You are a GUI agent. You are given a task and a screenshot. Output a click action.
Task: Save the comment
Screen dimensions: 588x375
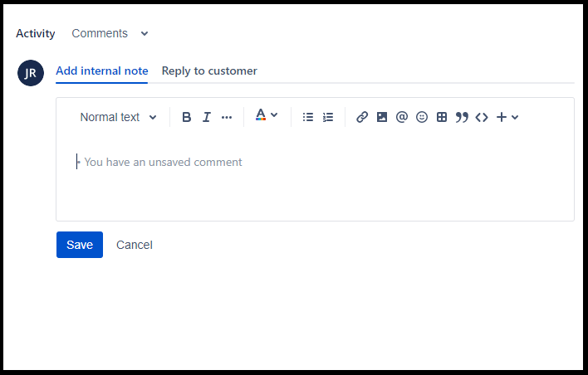[x=80, y=245]
